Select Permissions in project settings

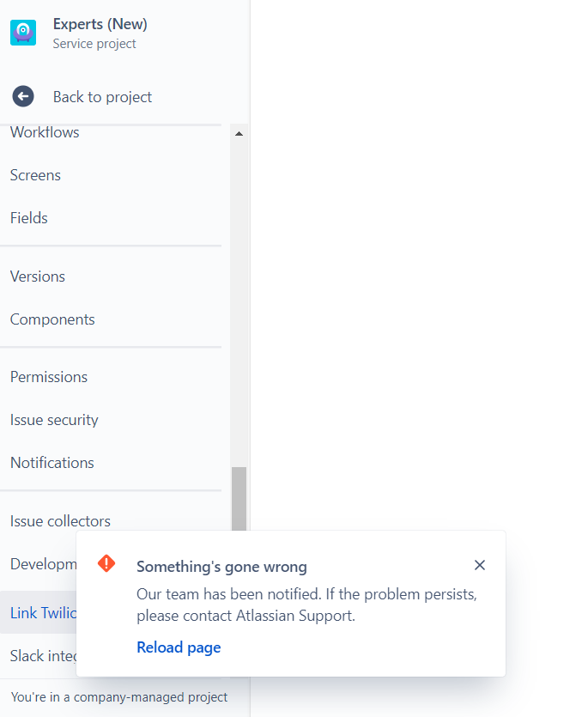(x=49, y=377)
